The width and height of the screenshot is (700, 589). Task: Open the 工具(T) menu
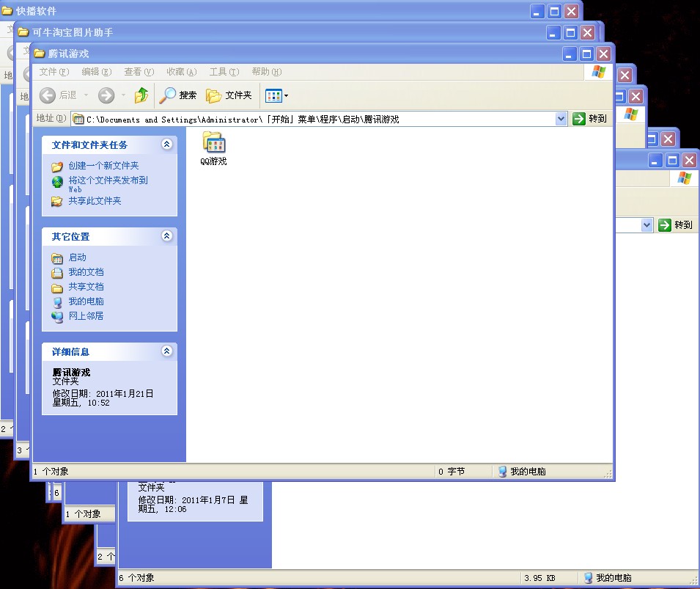coord(224,72)
